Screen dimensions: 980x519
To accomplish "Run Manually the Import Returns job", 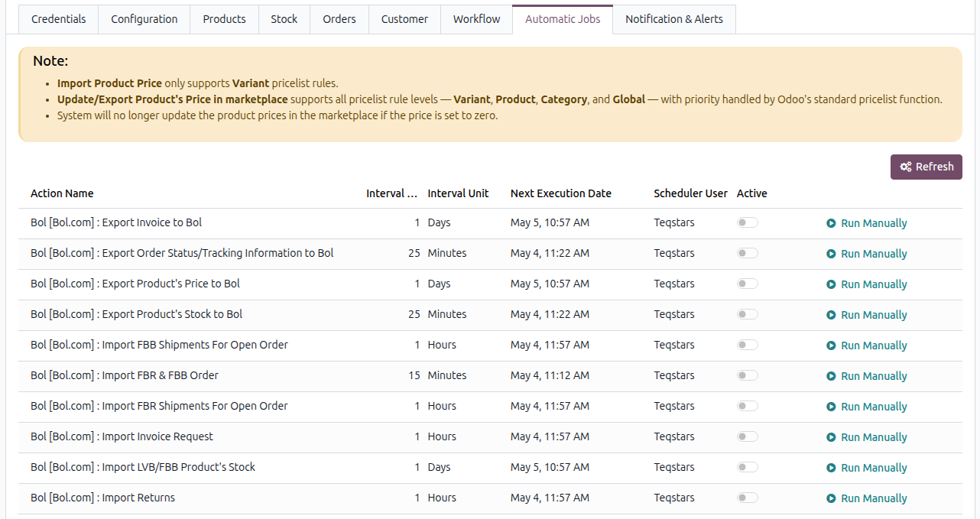I will (x=874, y=498).
